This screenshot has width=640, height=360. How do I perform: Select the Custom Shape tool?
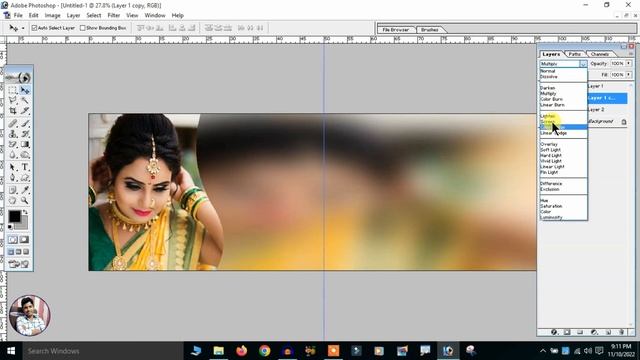click(25, 178)
